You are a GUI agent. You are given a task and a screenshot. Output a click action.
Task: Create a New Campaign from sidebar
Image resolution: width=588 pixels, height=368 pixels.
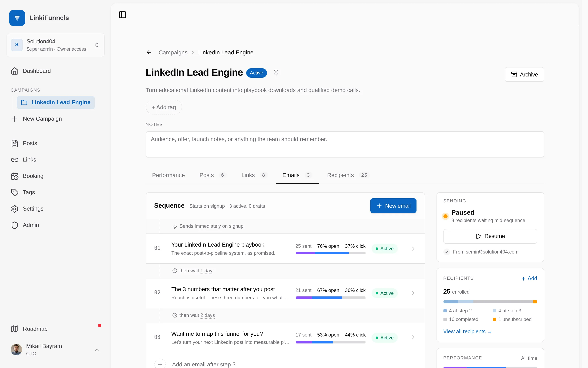click(x=56, y=119)
